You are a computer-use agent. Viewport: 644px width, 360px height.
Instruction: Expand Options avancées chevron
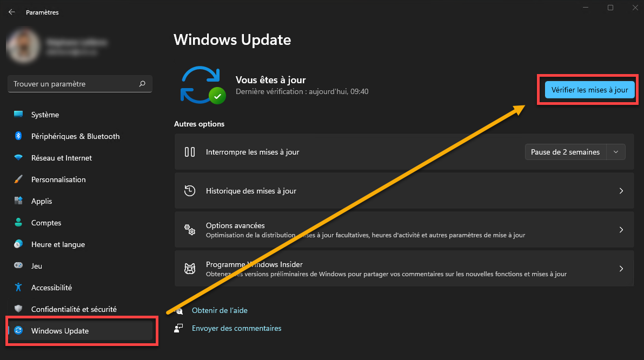(621, 230)
